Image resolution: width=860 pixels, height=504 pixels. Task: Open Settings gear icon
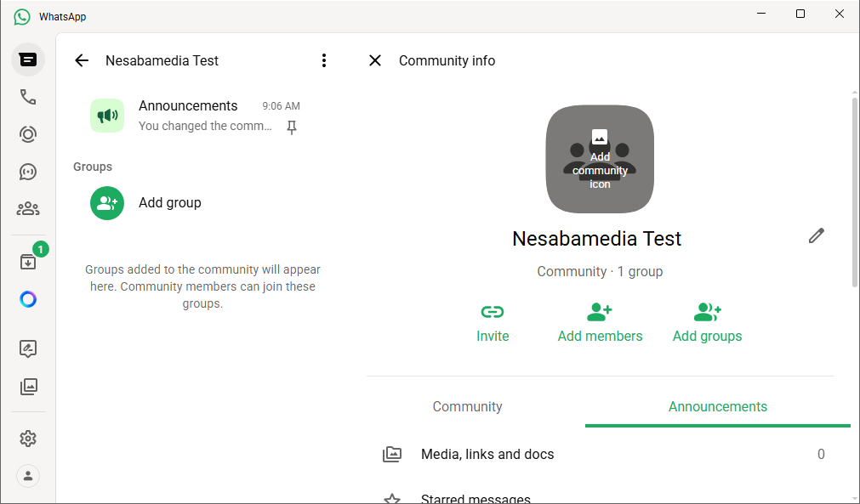28,439
